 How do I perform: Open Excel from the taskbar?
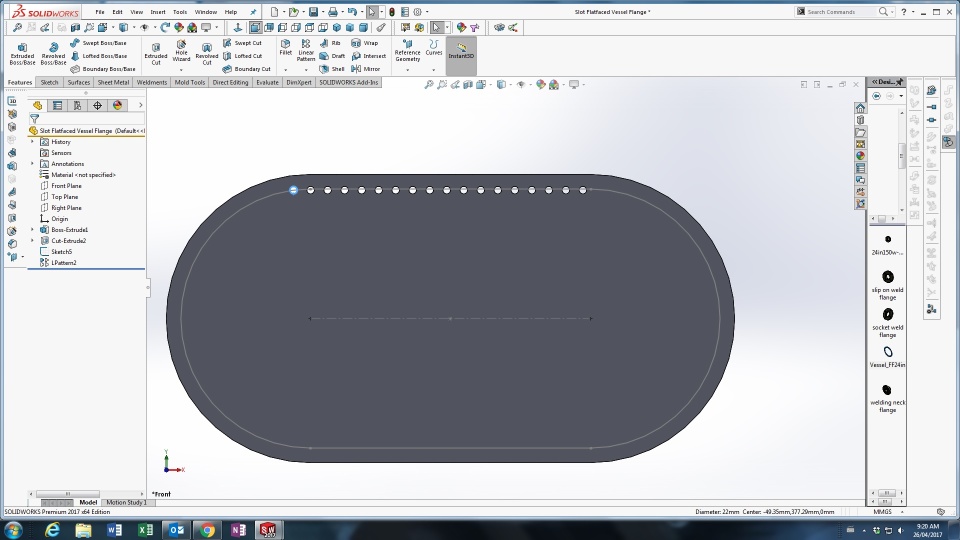tap(145, 530)
